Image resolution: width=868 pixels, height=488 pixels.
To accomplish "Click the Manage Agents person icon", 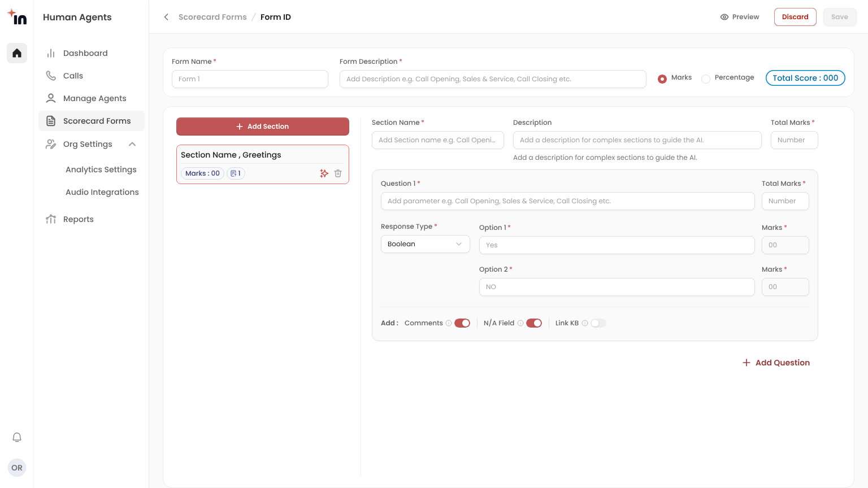I will click(x=51, y=98).
